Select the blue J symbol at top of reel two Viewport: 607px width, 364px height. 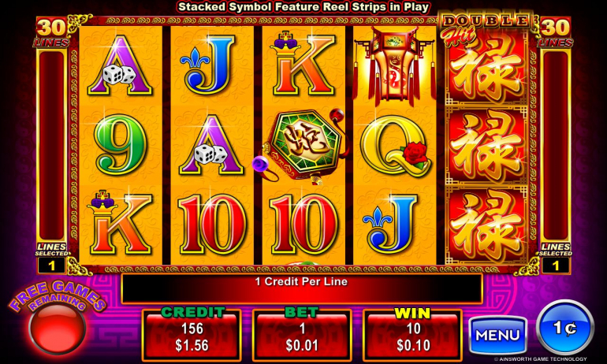coord(208,65)
